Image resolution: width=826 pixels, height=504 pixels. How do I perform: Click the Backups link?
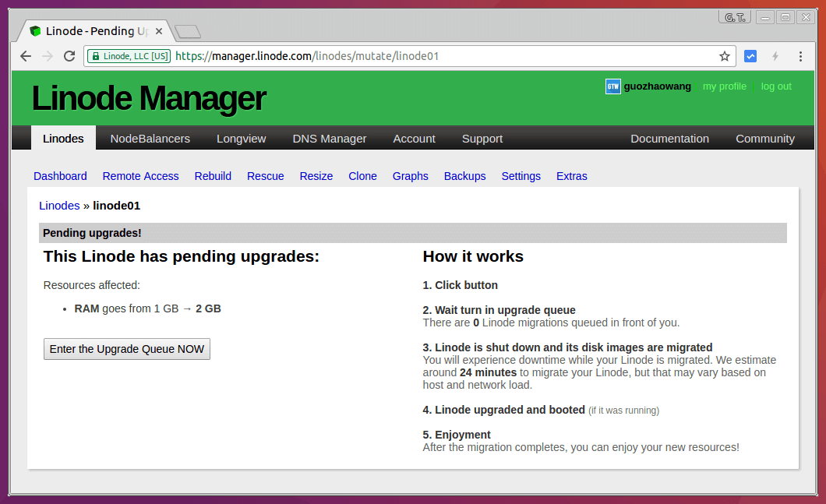pos(464,176)
